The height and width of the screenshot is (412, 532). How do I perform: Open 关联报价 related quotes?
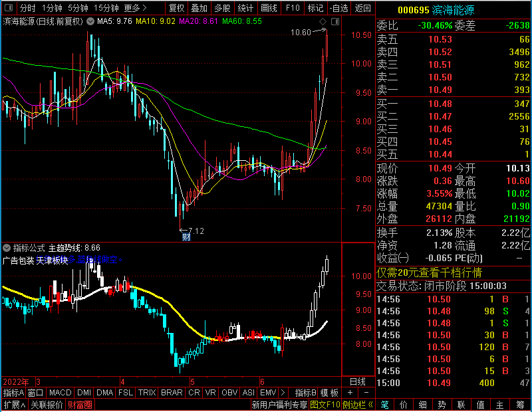click(x=47, y=405)
